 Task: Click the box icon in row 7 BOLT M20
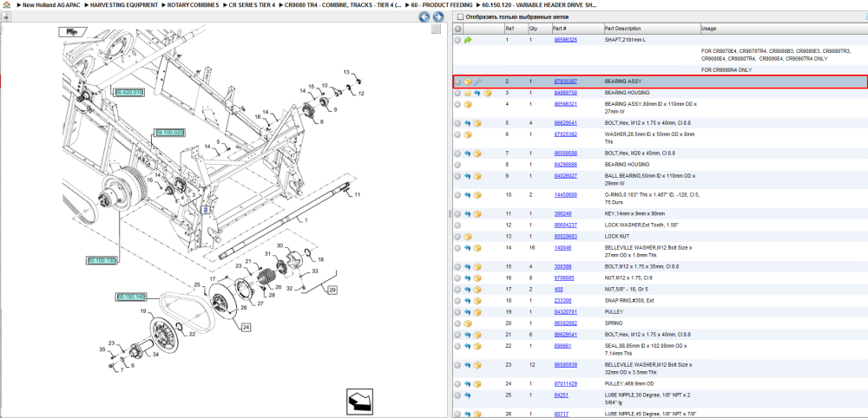tap(477, 153)
